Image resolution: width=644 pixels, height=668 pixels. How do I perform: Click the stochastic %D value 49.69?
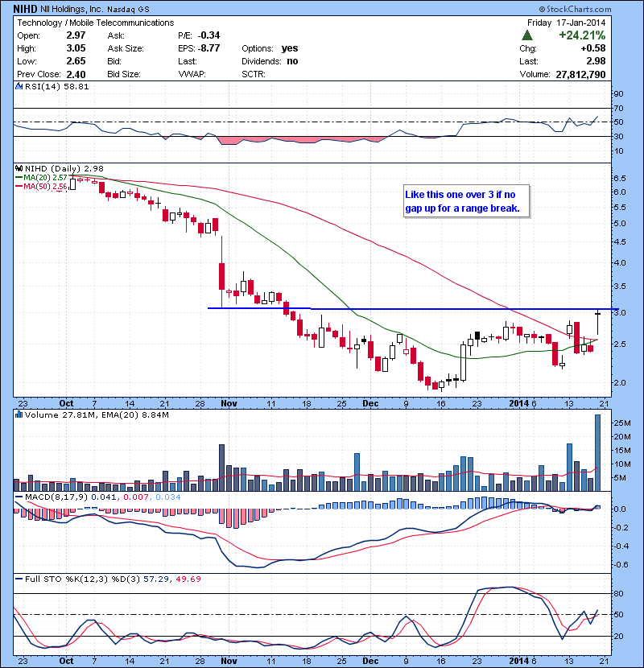tap(187, 579)
